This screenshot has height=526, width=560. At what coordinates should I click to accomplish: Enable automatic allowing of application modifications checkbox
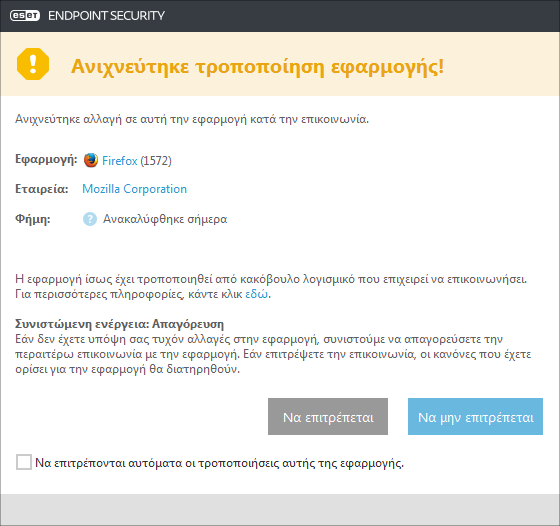point(24,462)
